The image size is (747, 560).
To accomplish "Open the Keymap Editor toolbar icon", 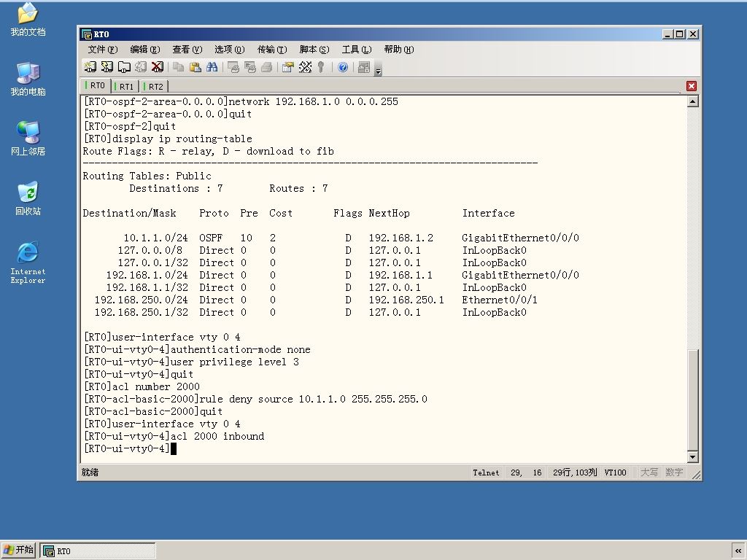I will [305, 67].
